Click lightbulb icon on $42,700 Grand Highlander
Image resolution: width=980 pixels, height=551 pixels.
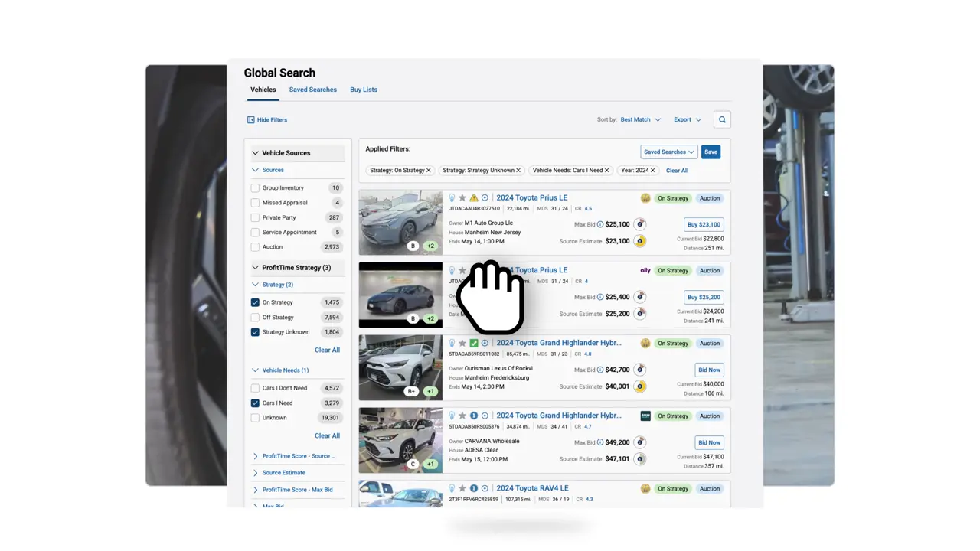coord(452,344)
